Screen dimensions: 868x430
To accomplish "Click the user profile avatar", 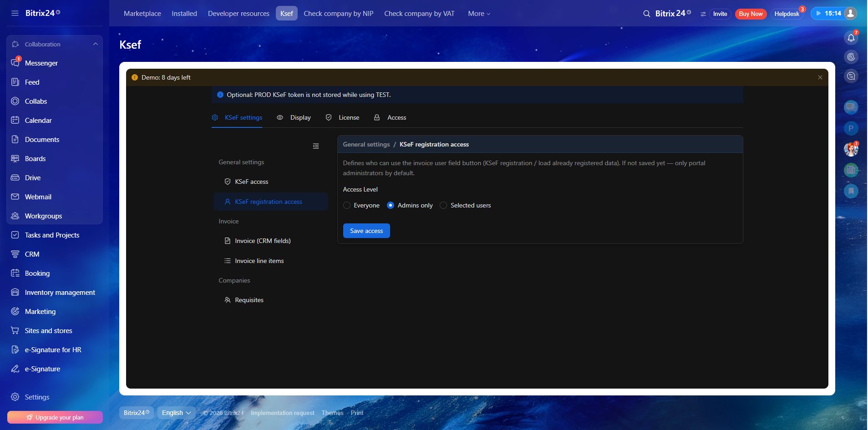I will pyautogui.click(x=850, y=13).
